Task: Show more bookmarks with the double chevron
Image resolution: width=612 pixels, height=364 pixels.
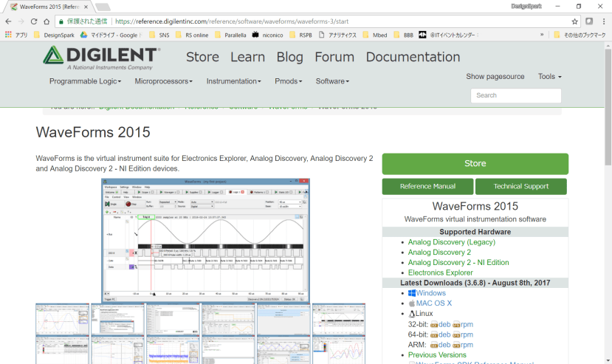Action: (x=542, y=35)
